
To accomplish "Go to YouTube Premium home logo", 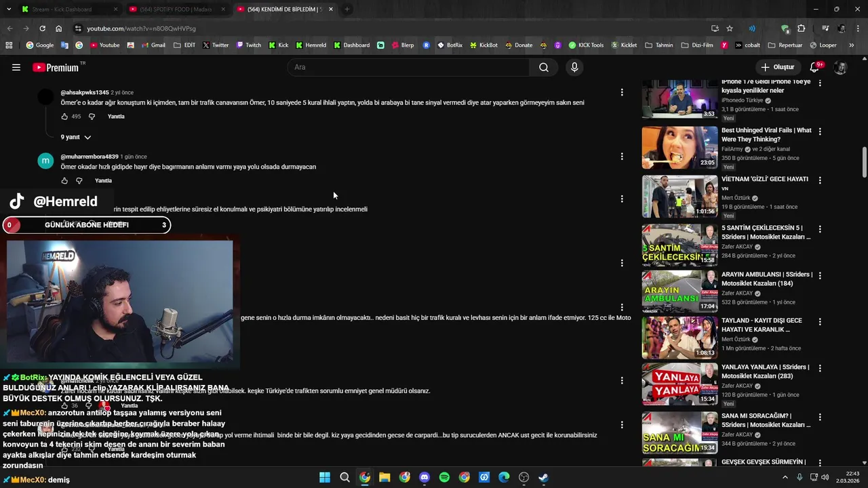I will [57, 67].
